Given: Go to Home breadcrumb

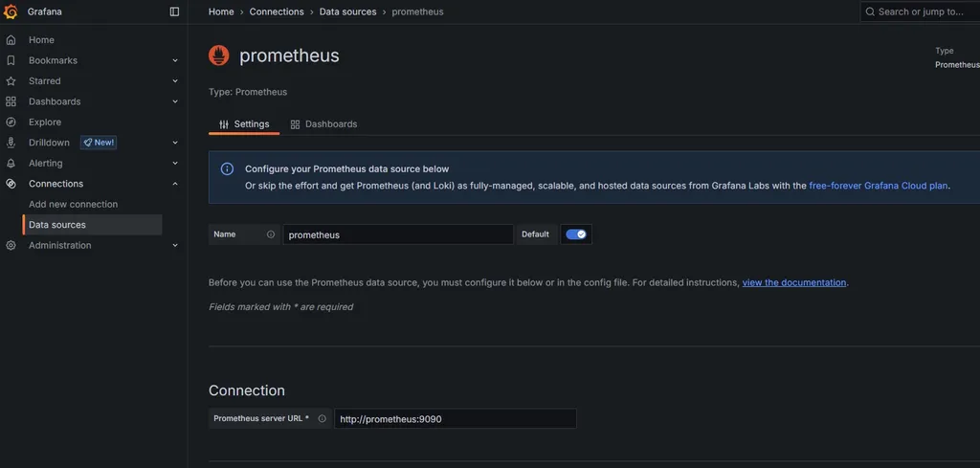Looking at the screenshot, I should coord(221,11).
